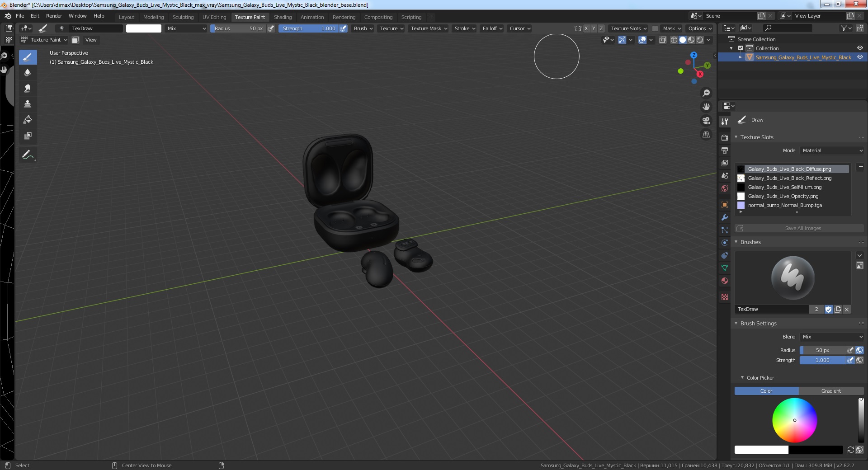
Task: Open the Output properties tab
Action: [x=725, y=150]
